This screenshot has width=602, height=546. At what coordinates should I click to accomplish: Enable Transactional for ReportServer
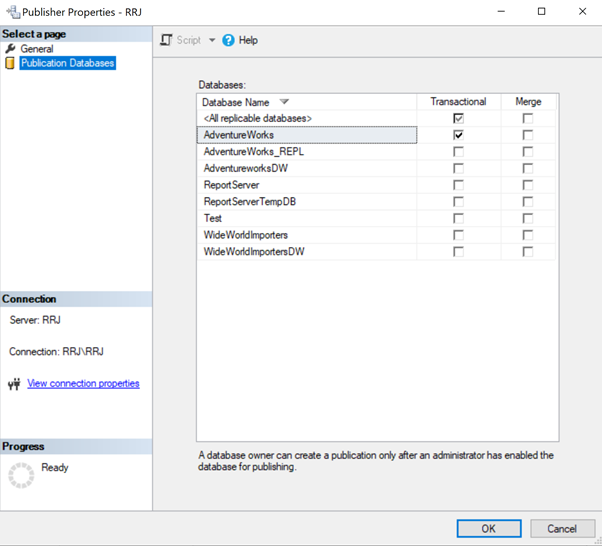(x=458, y=185)
